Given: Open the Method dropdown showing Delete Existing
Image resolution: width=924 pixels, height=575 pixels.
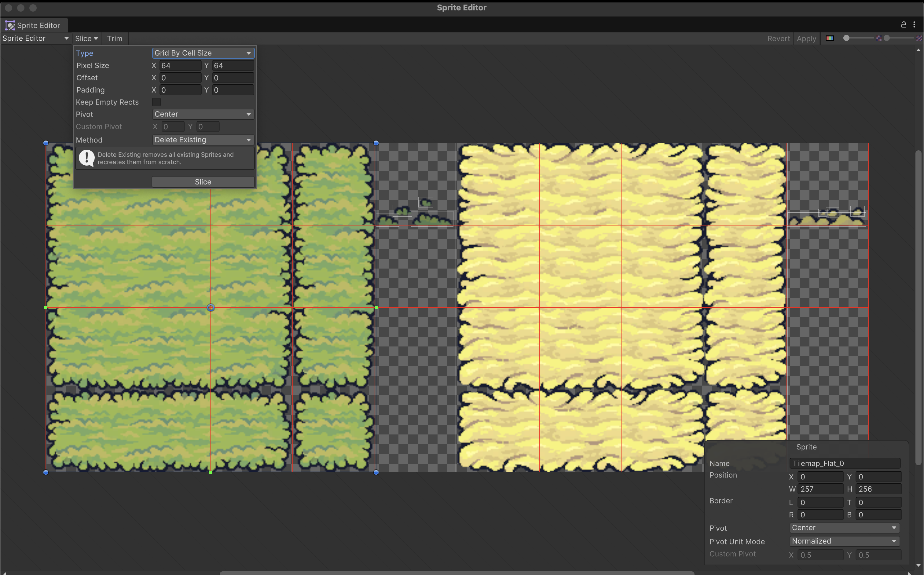Looking at the screenshot, I should coord(203,140).
